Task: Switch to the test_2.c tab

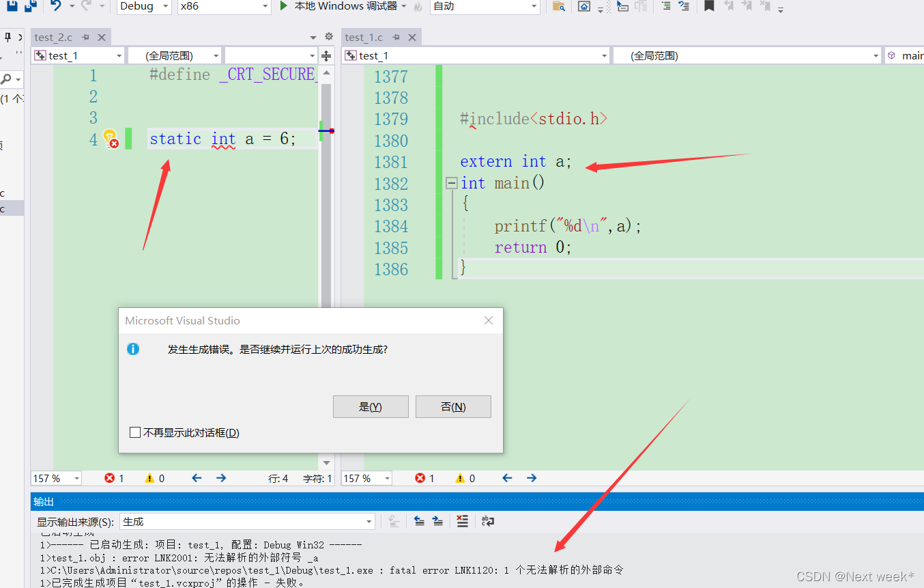Action: point(53,37)
